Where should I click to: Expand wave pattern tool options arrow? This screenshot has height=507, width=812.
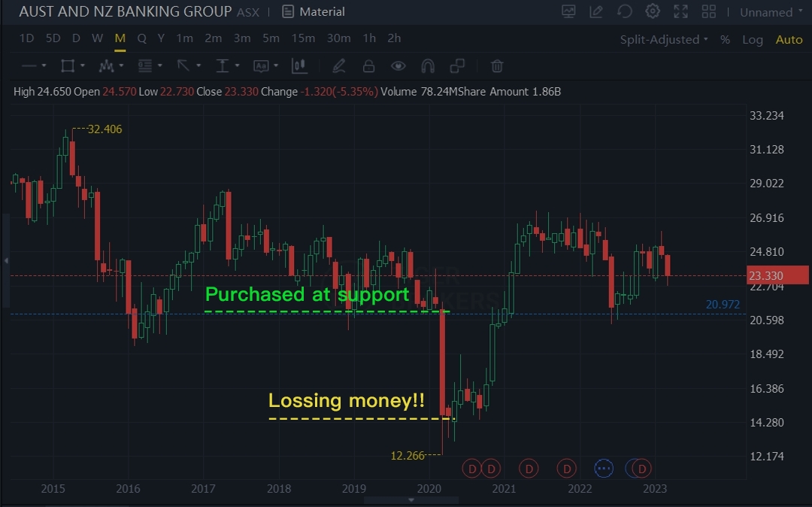[x=121, y=65]
